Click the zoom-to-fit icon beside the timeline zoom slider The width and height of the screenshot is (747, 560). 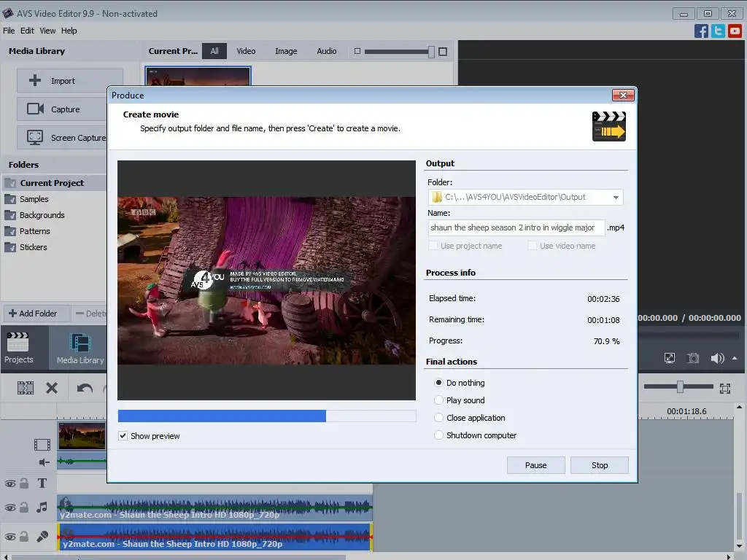[725, 388]
